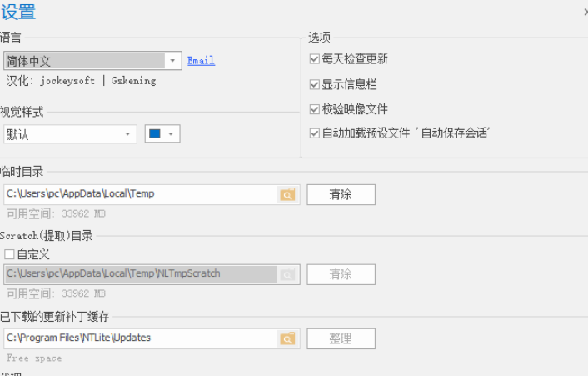Browse folder for the Scratch directory
This screenshot has width=588, height=376.
coord(287,274)
